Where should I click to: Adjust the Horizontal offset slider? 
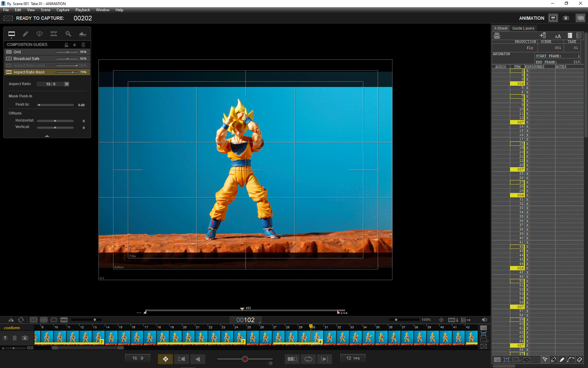(55, 121)
